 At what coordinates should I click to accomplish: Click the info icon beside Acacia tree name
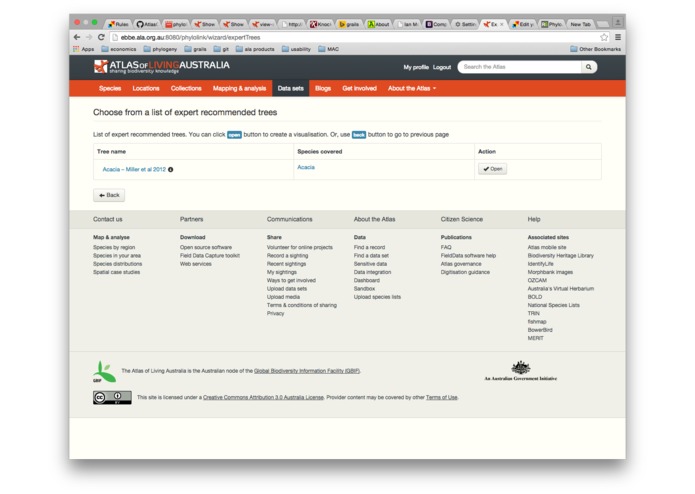(171, 170)
